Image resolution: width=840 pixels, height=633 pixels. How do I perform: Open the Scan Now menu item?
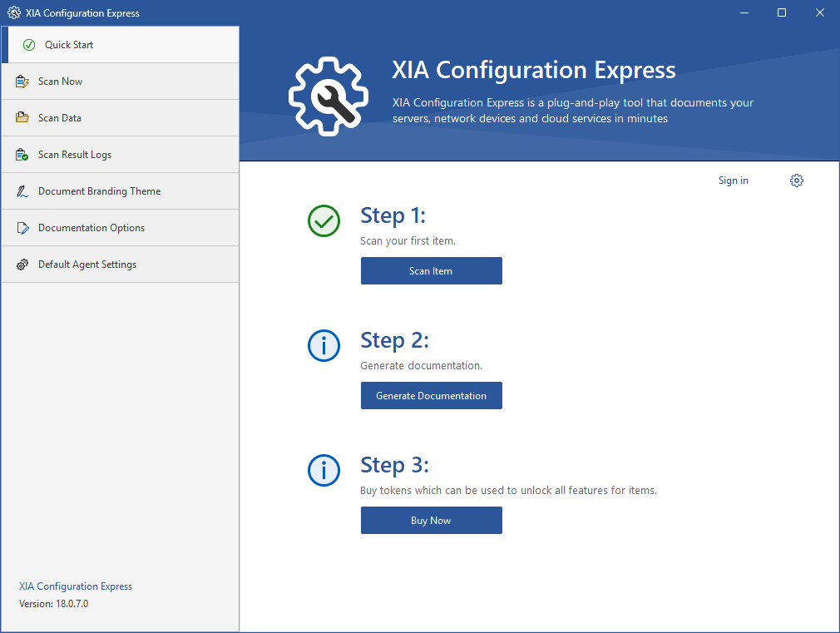tap(61, 82)
